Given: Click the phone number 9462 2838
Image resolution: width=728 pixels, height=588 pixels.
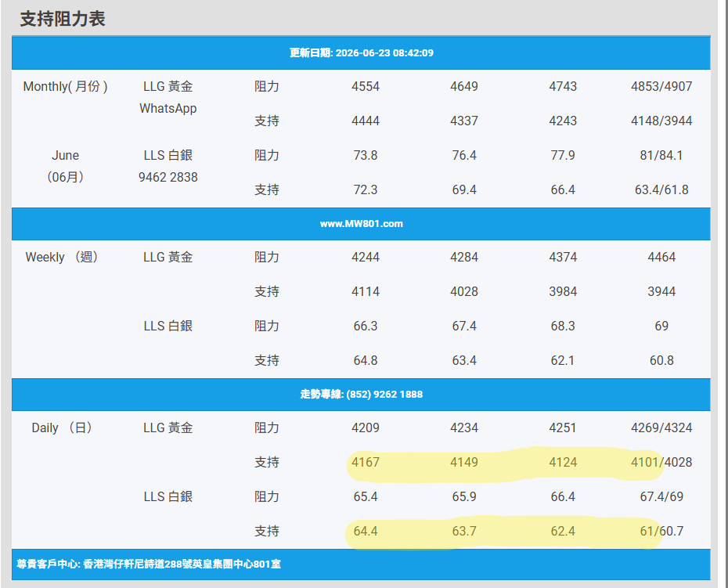Looking at the screenshot, I should [x=168, y=177].
